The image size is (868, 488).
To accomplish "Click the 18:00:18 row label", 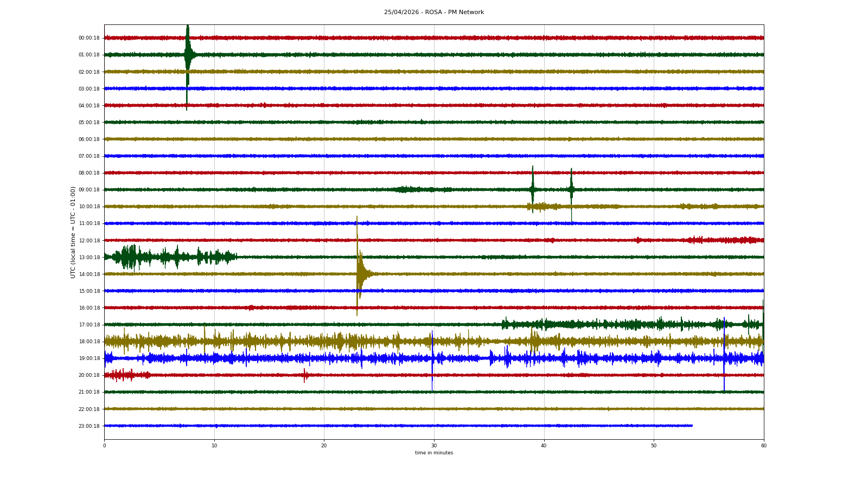I will pos(89,342).
